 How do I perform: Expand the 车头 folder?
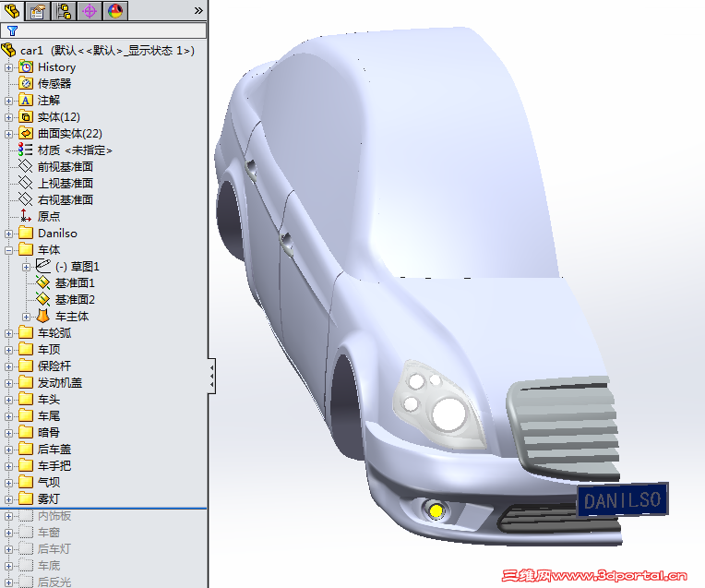click(x=8, y=401)
